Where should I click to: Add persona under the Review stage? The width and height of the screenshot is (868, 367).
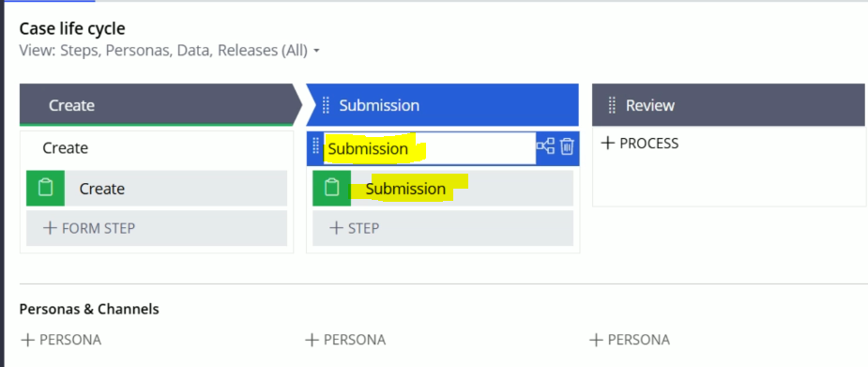630,340
